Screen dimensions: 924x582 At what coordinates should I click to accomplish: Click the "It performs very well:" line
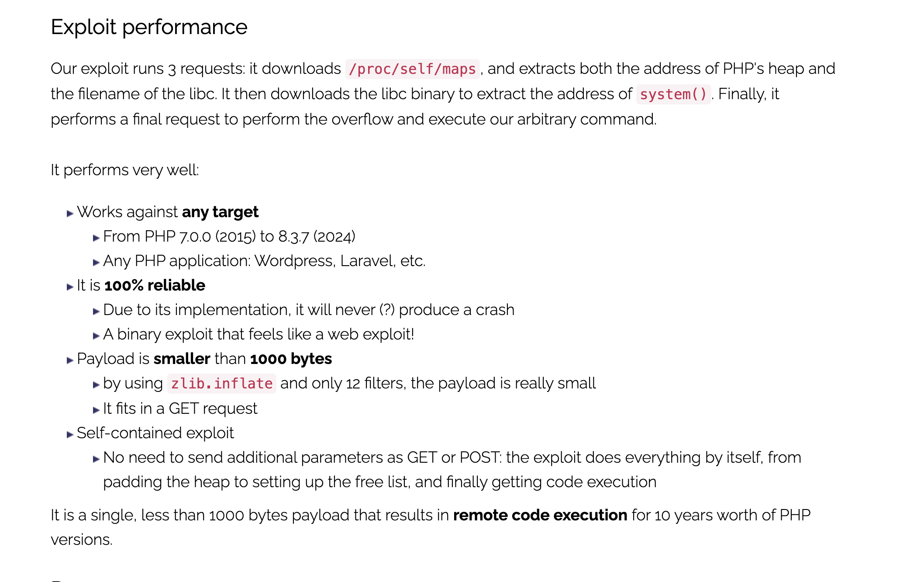point(125,170)
